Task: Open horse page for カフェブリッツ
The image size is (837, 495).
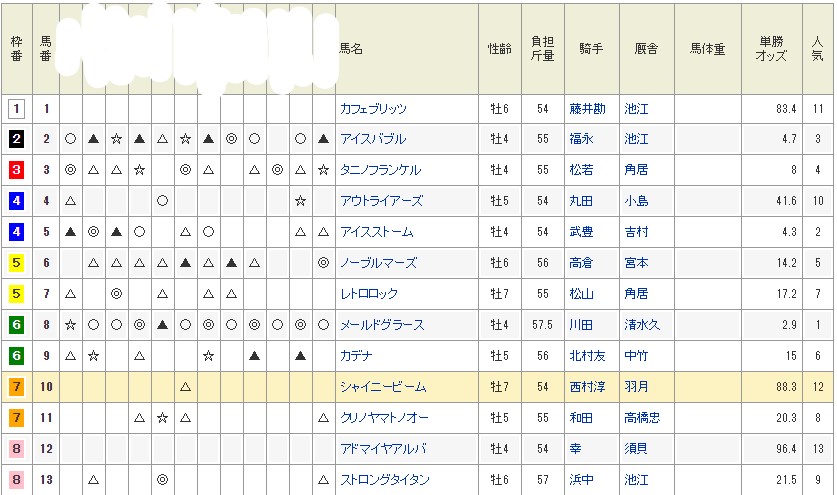Action: [x=374, y=108]
